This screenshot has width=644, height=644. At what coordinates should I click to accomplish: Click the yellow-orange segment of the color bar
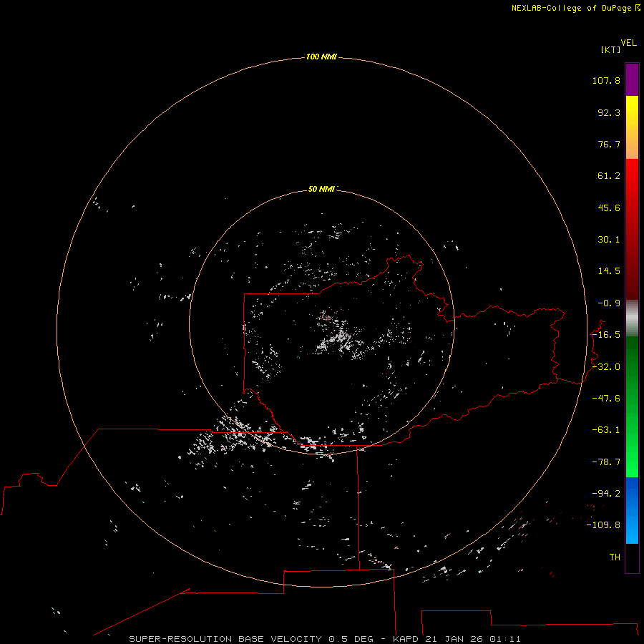(x=632, y=127)
